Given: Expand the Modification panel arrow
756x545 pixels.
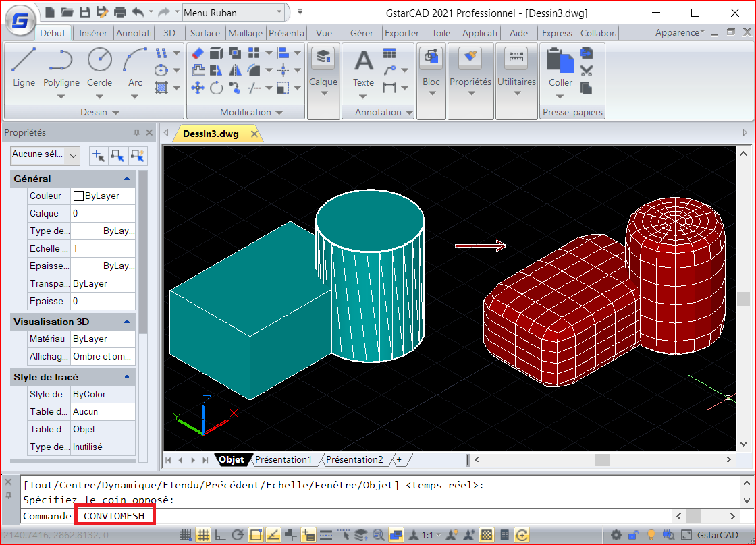Looking at the screenshot, I should (279, 112).
